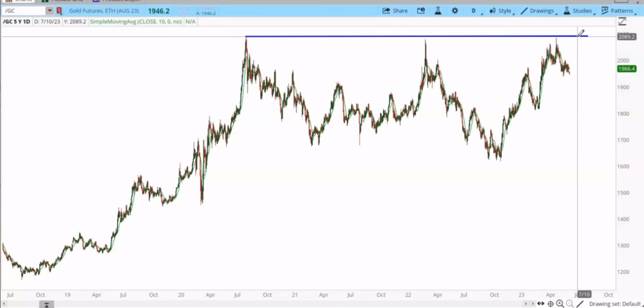Click the icon right of Share
This screenshot has height=308, width=644.
421,11
